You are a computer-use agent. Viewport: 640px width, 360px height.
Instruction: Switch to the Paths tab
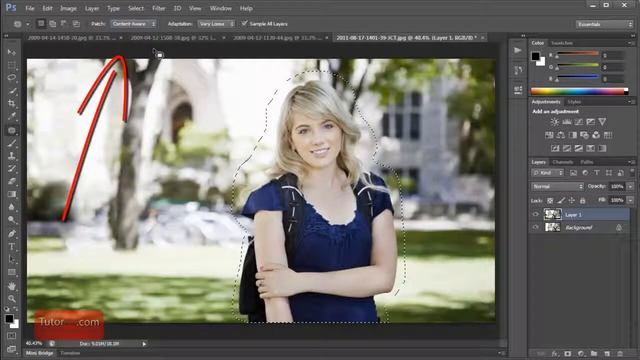click(586, 162)
